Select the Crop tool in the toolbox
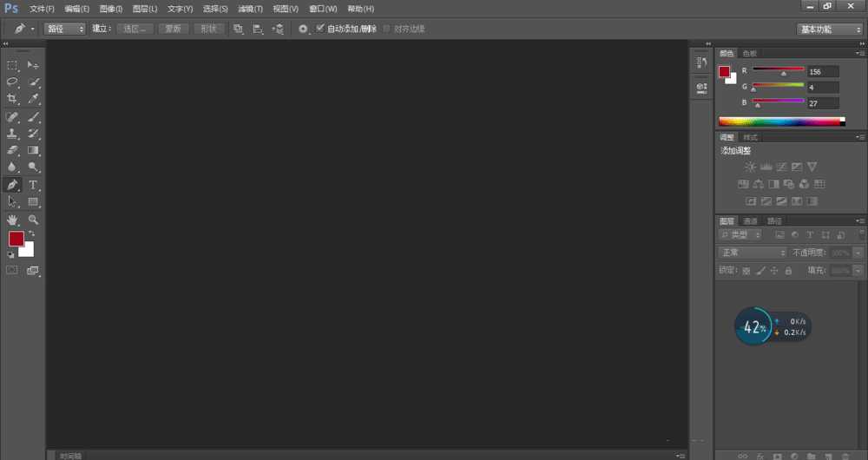868x460 pixels. coord(13,99)
